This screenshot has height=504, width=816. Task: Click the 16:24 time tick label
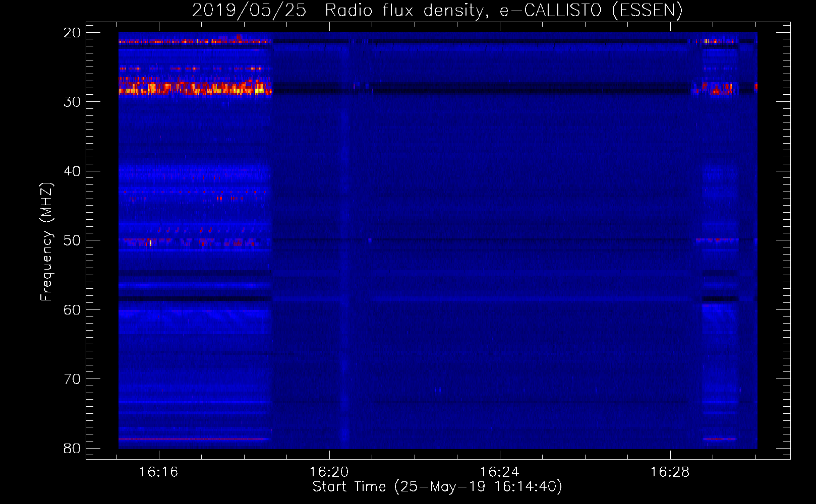pos(500,472)
